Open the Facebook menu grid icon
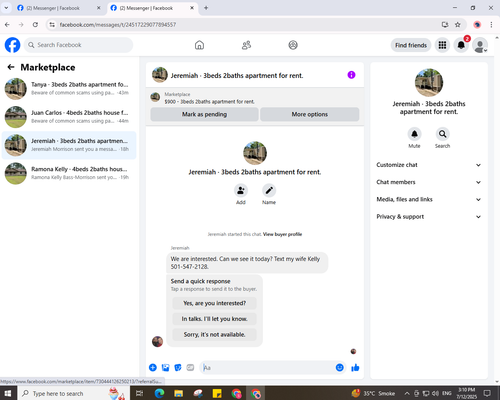The image size is (500, 400). pyautogui.click(x=442, y=45)
